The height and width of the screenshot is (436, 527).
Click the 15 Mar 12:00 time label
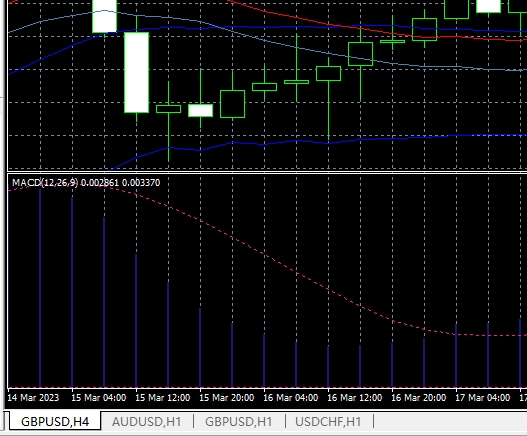coord(163,398)
